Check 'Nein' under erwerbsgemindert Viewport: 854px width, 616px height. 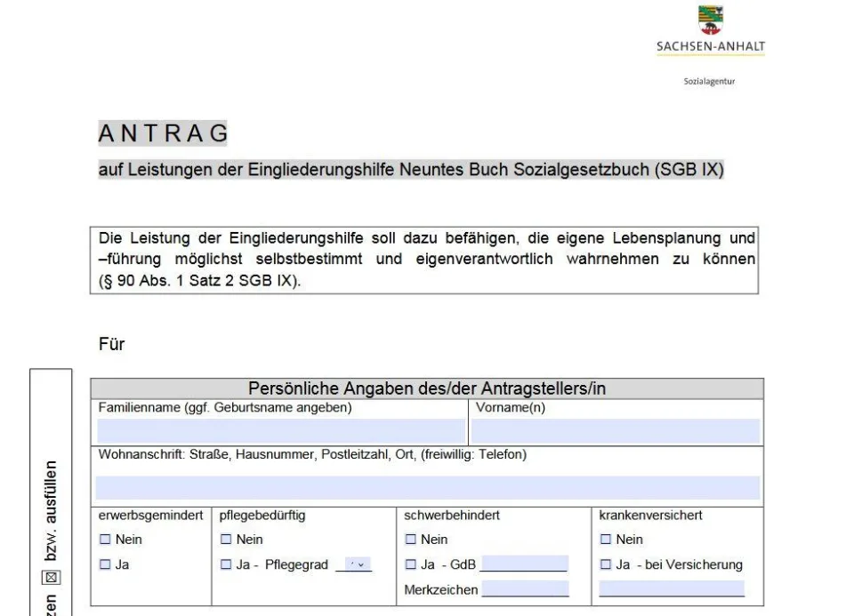104,540
